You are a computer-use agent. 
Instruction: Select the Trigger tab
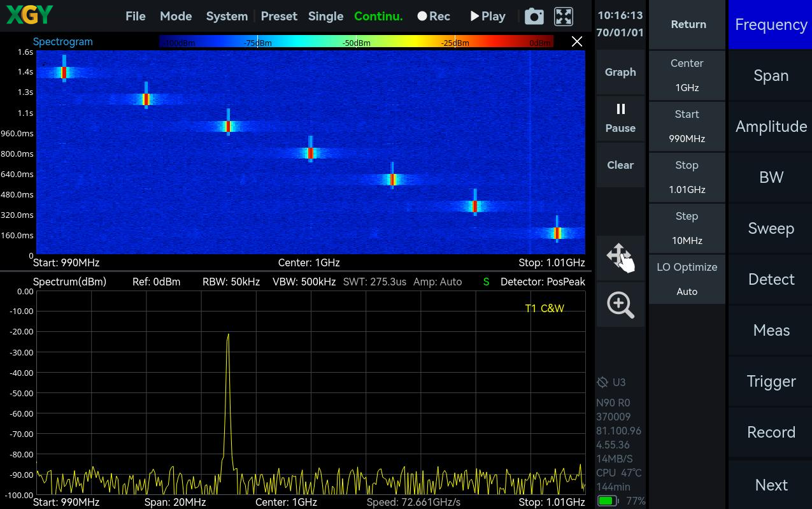tap(771, 381)
